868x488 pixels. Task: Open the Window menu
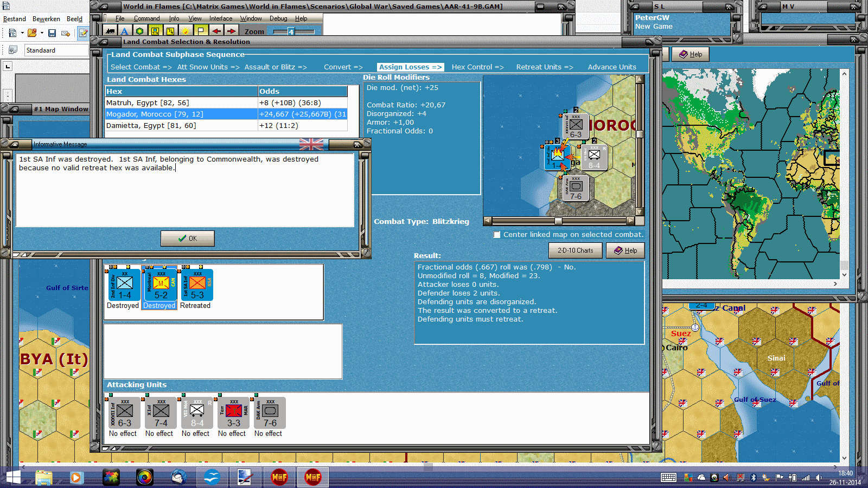(251, 18)
